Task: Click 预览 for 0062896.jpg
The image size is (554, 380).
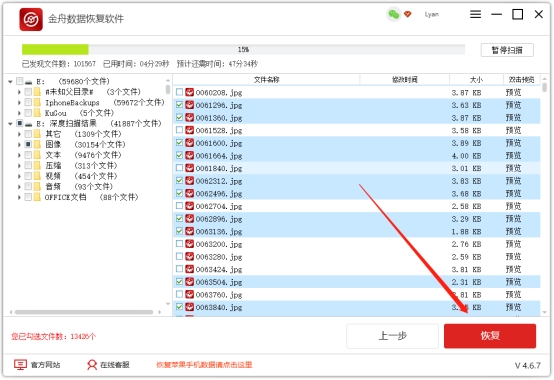Action: pos(513,219)
